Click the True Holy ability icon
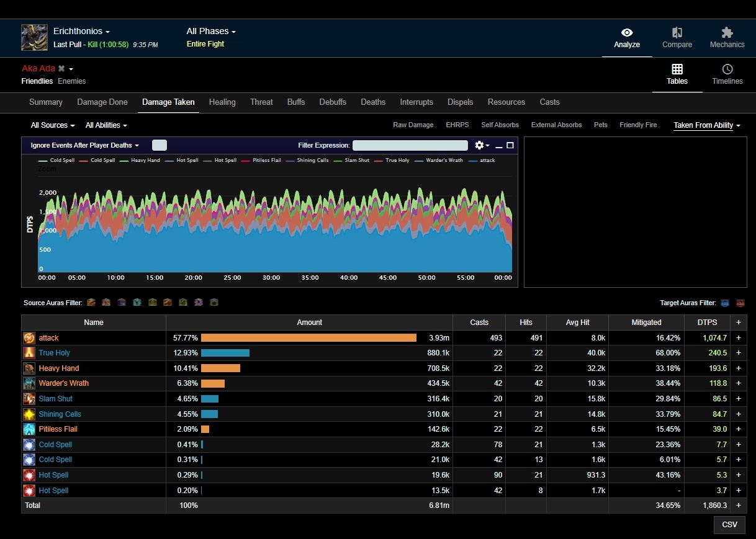The image size is (756, 539). click(x=29, y=353)
